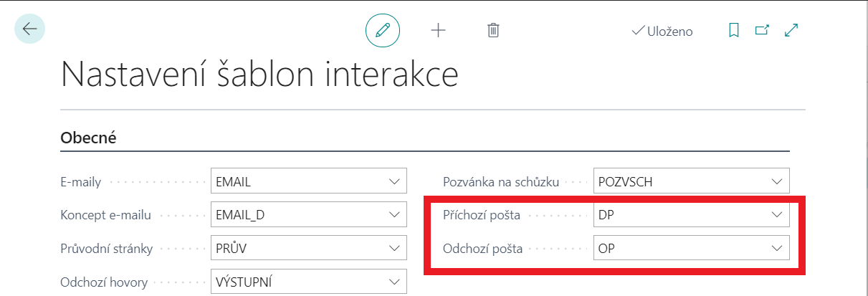Expand the Pozvánka na schůzku dropdown

tap(776, 181)
